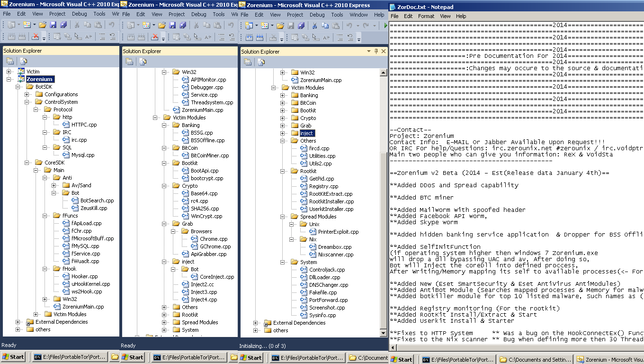Click Open File icon in window listing BotSDK
644x364 pixels.
pyautogui.click(x=43, y=25)
